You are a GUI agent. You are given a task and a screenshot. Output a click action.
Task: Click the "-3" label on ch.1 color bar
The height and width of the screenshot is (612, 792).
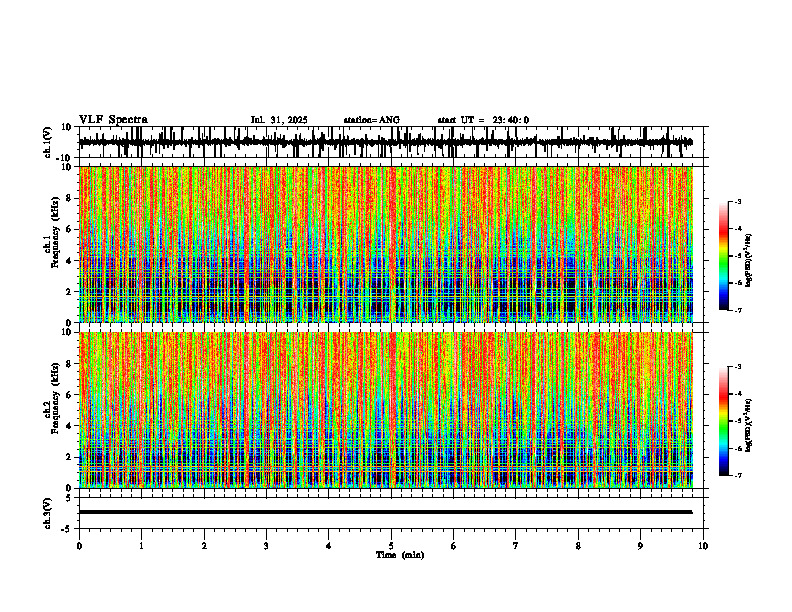tap(737, 202)
